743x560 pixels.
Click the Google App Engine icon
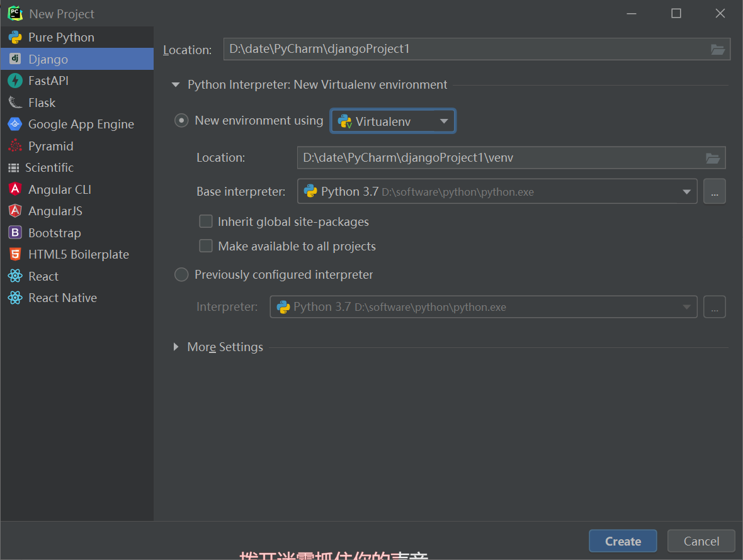coord(15,124)
